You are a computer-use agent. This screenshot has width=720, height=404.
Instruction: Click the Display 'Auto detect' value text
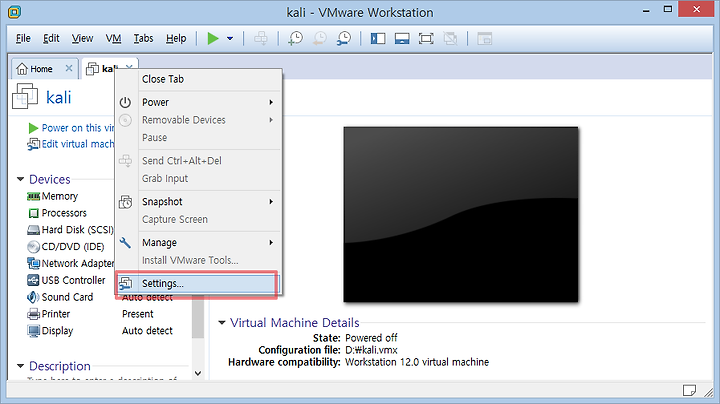coord(147,331)
